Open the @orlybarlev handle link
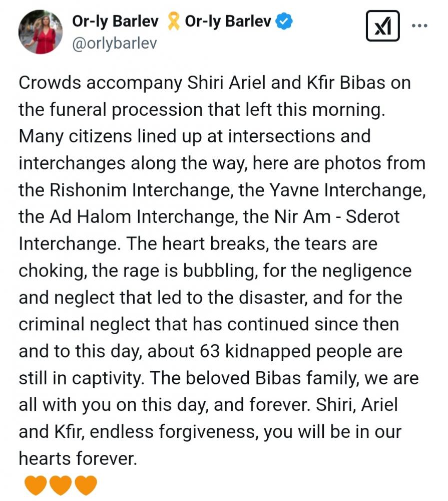Viewport: 448px width, 501px height. point(115,43)
